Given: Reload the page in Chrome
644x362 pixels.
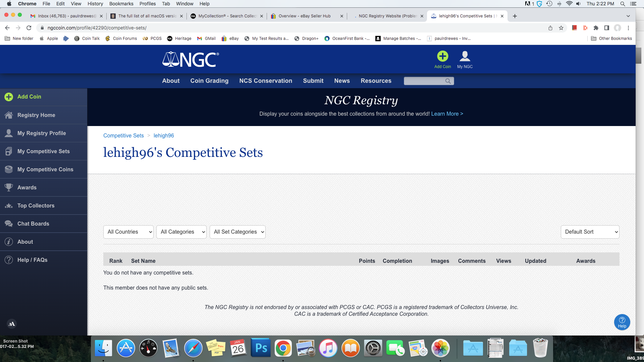Looking at the screenshot, I should click(x=29, y=28).
